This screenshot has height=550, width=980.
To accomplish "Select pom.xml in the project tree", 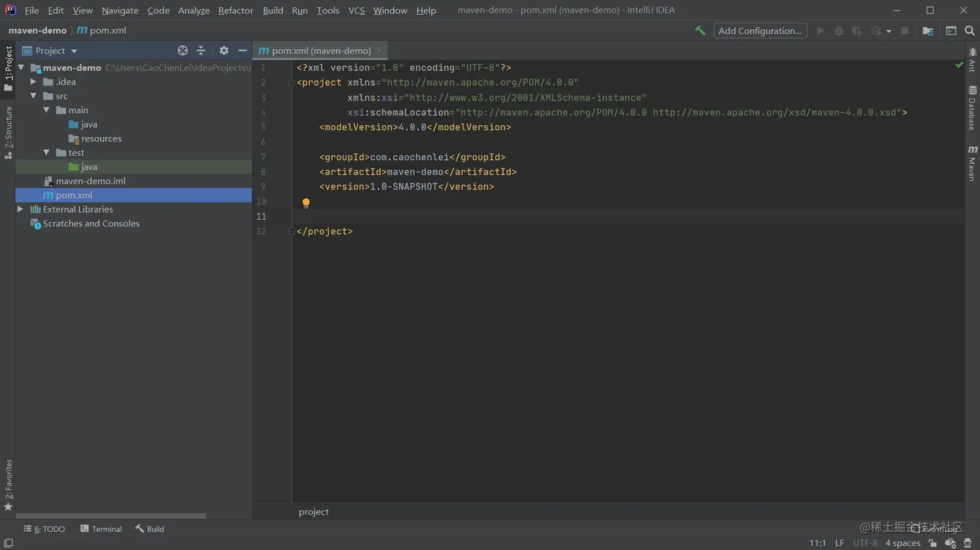I will click(134, 195).
